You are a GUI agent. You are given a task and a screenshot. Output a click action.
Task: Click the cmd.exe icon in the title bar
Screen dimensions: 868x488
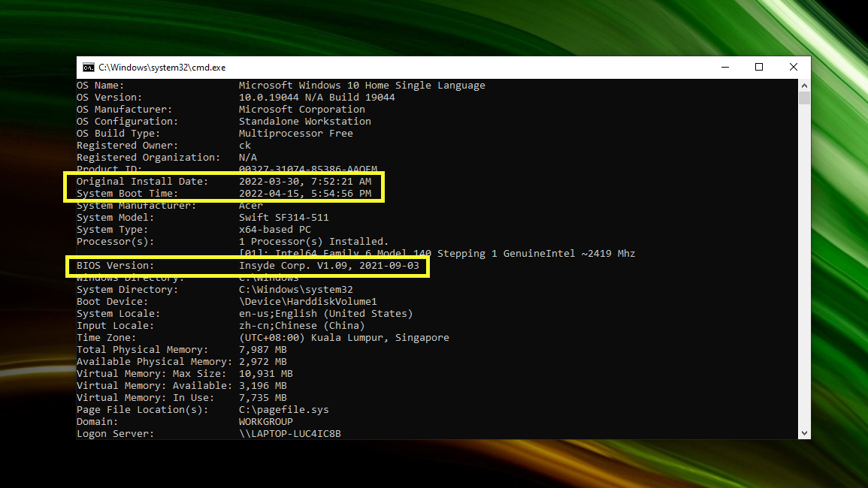pos(88,68)
